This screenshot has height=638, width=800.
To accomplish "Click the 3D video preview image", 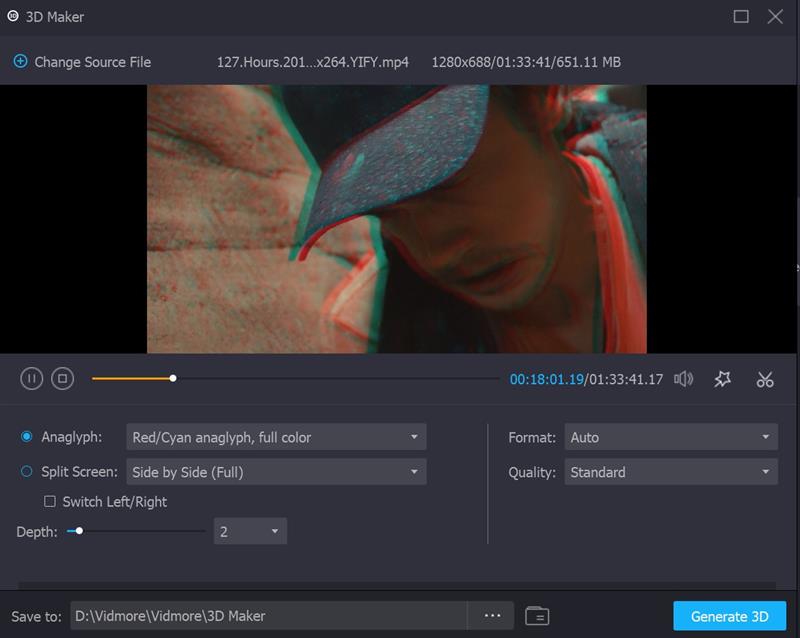I will (x=397, y=219).
